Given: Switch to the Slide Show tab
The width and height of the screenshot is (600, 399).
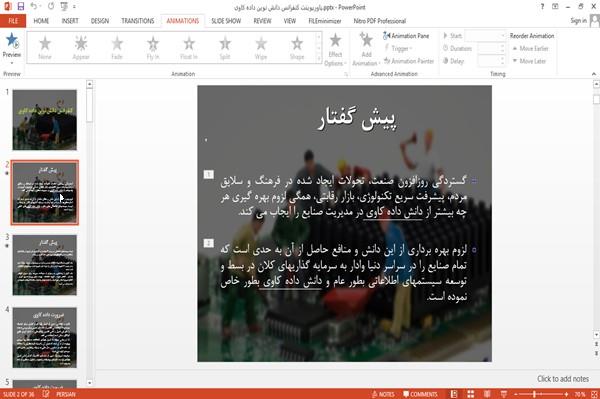Looking at the screenshot, I should point(226,21).
